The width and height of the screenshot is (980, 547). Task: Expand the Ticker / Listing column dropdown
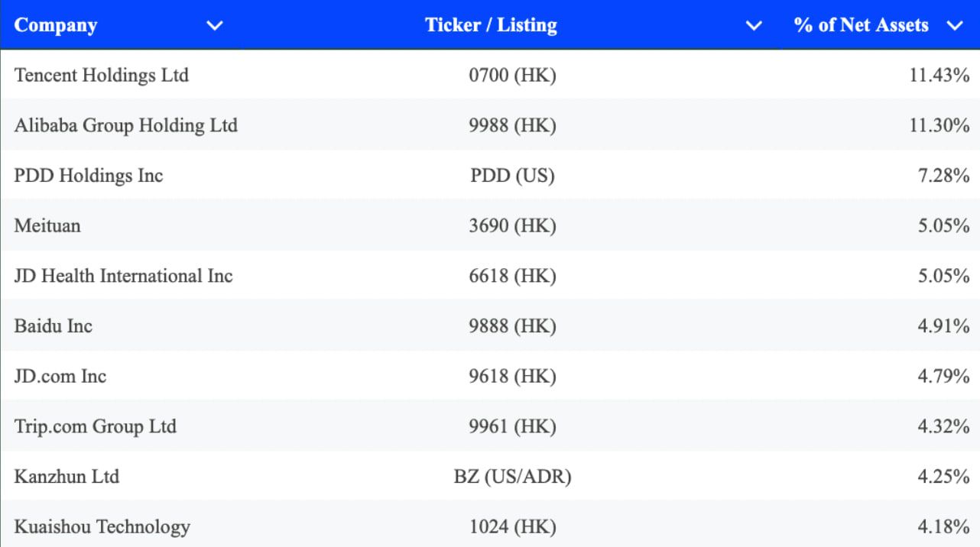754,26
